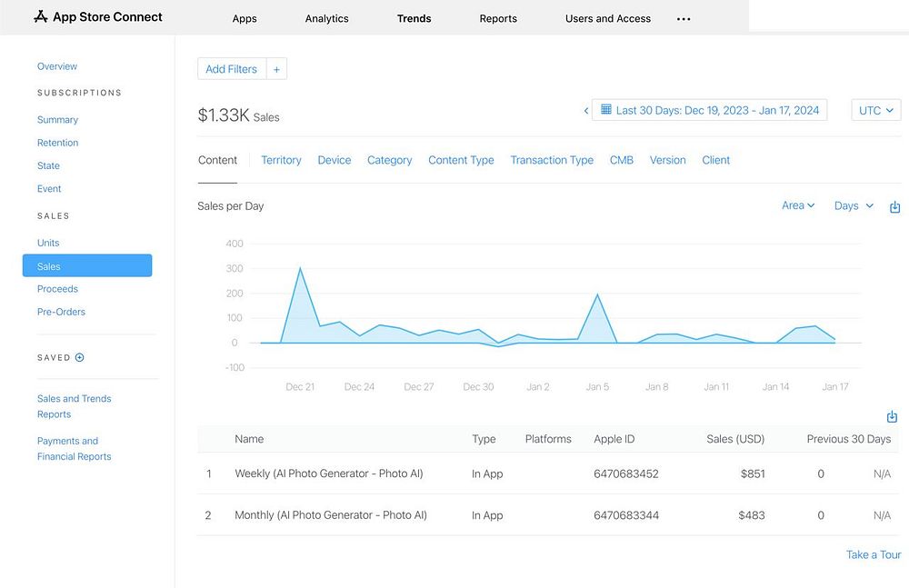Screen dimensions: 909x588
Task: Download the sales table data
Action: point(892,417)
